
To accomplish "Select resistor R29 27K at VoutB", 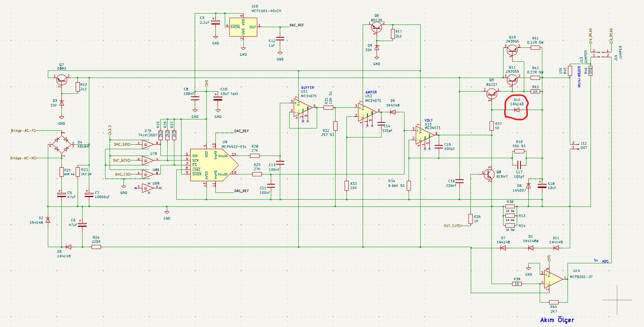I will (x=257, y=174).
